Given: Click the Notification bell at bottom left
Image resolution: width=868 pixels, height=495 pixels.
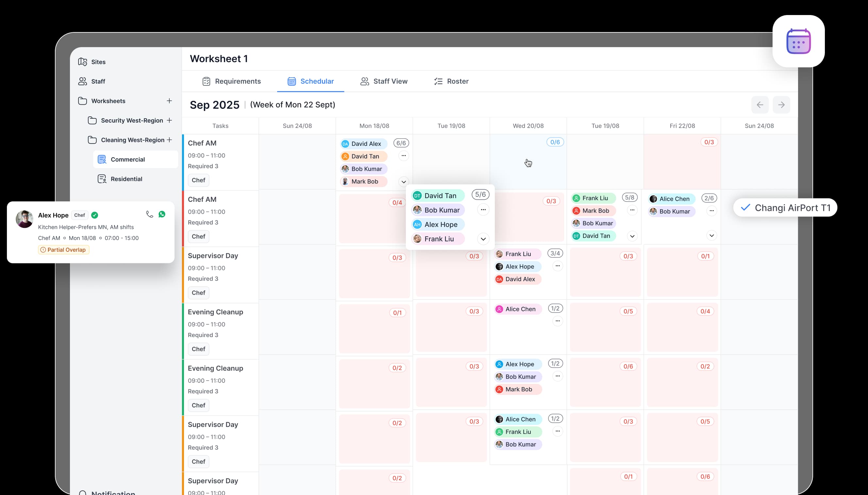Looking at the screenshot, I should 83,492.
